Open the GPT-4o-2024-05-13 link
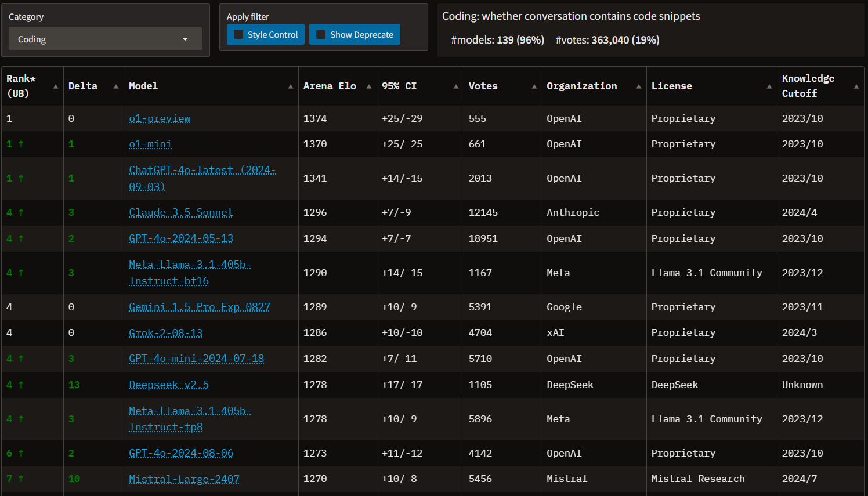 (181, 238)
